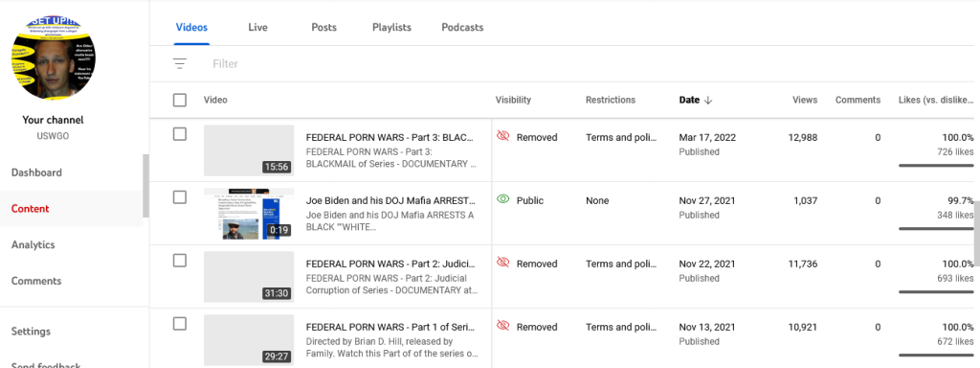Image resolution: width=980 pixels, height=368 pixels.
Task: Click the 1,037 views value
Action: click(806, 201)
